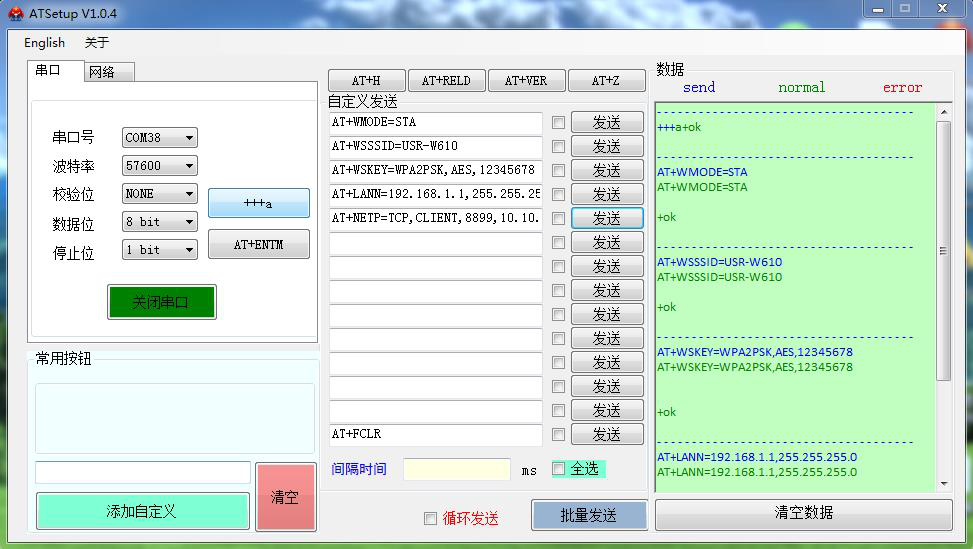Check the box for AT+WSKEY row
This screenshot has height=549, width=973.
click(x=558, y=171)
